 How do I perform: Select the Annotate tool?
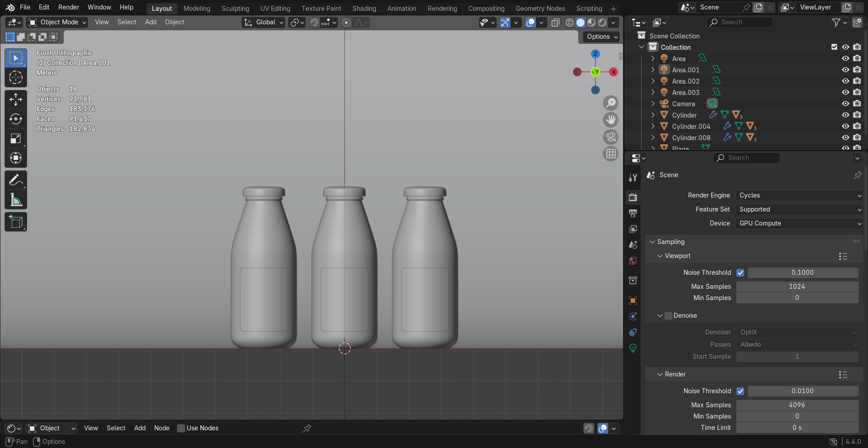16,180
